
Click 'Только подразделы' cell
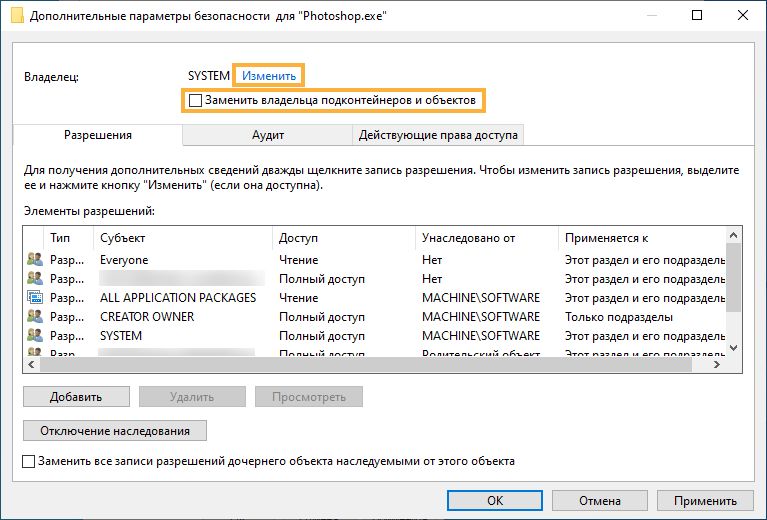[619, 317]
